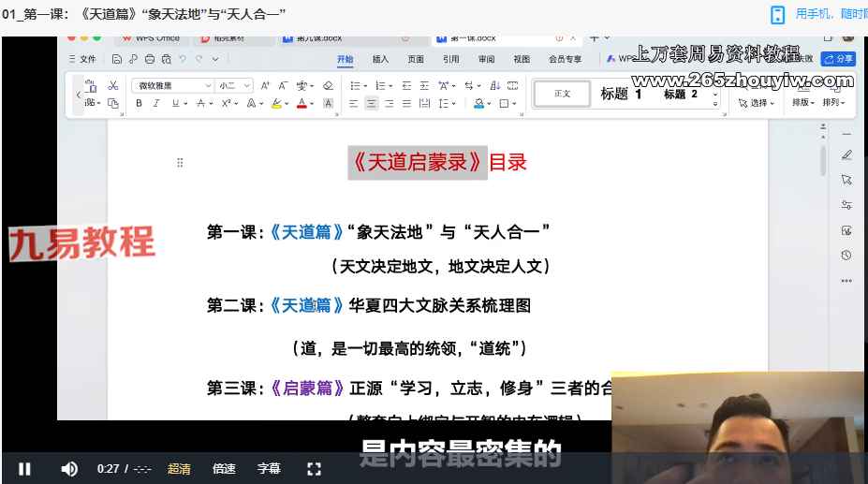The width and height of the screenshot is (868, 484).
Task: Open the 倍速 playback speed option
Action: 224,469
